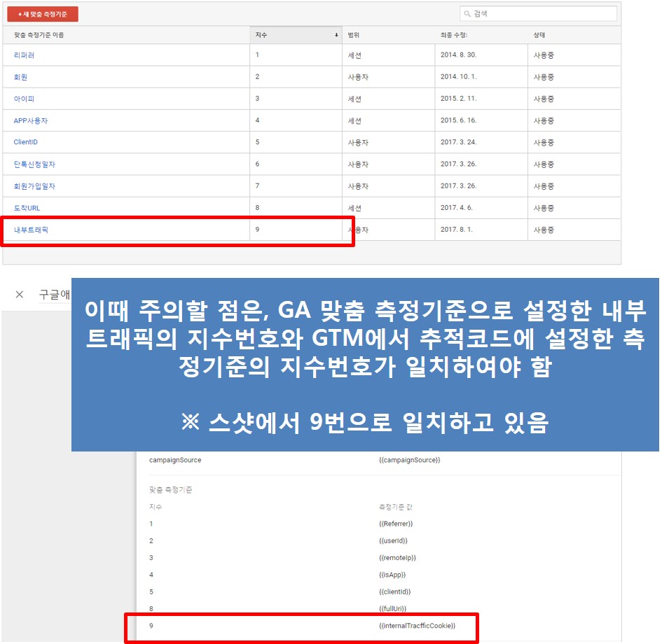
Task: Click index 9 in the 내부트래픽 row
Action: click(258, 230)
